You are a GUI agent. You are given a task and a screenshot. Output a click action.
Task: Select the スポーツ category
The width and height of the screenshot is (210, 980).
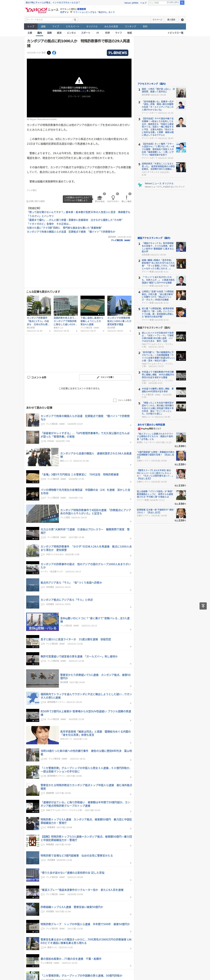(86, 33)
